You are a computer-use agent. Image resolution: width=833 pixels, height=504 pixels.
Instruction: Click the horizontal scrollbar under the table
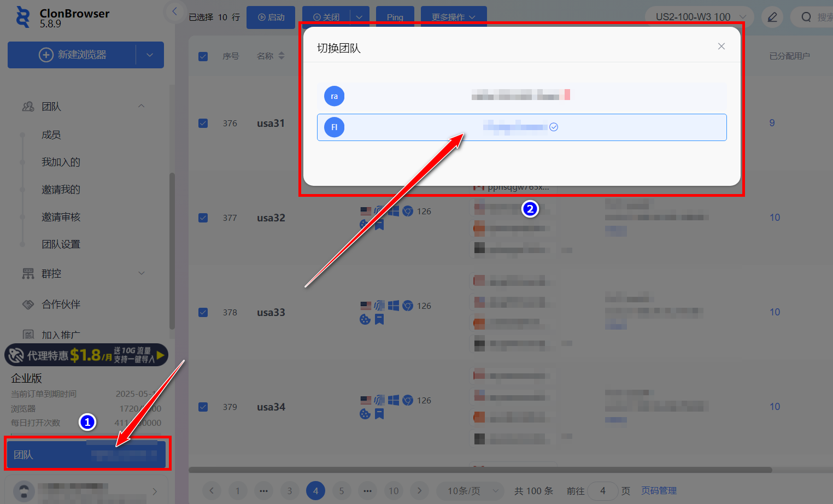coord(480,470)
